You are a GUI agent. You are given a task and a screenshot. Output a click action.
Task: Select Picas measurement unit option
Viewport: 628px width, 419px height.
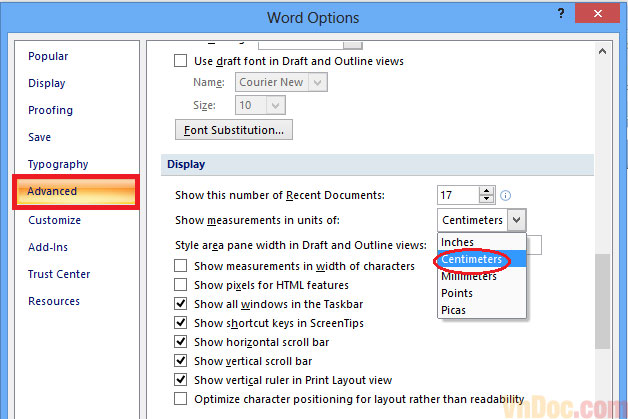[x=455, y=310]
